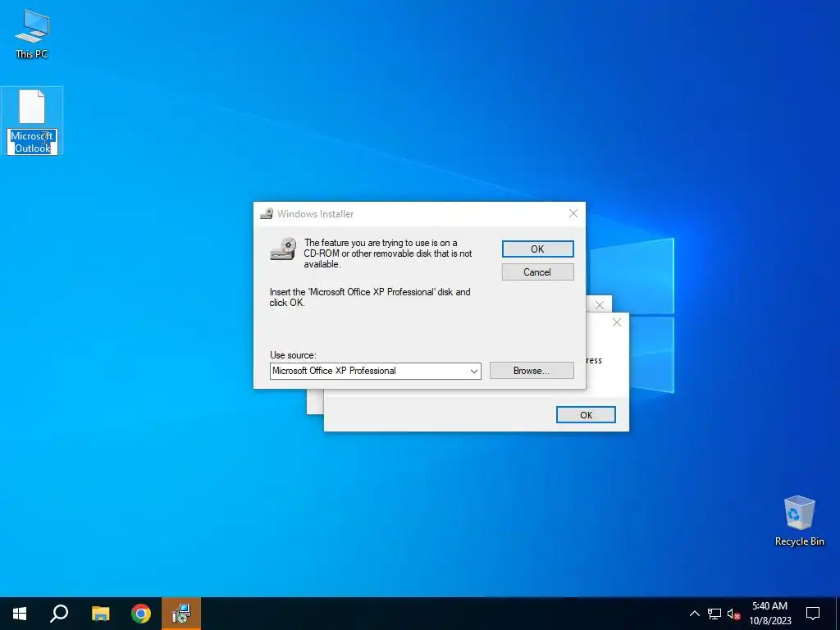Open the Browse... source picker
840x630 pixels.
[x=532, y=371]
